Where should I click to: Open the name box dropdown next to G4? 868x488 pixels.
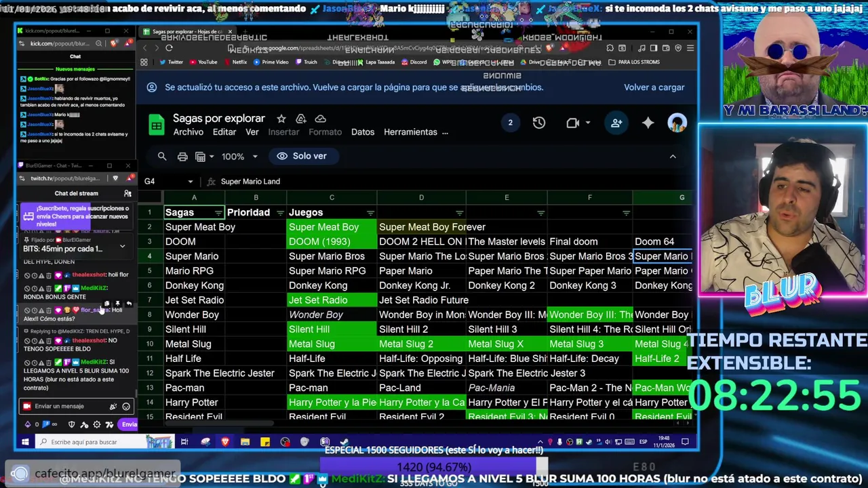190,182
